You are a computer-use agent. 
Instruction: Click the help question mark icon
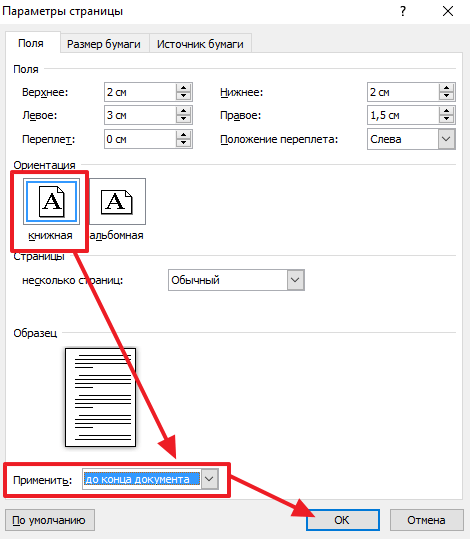(403, 11)
